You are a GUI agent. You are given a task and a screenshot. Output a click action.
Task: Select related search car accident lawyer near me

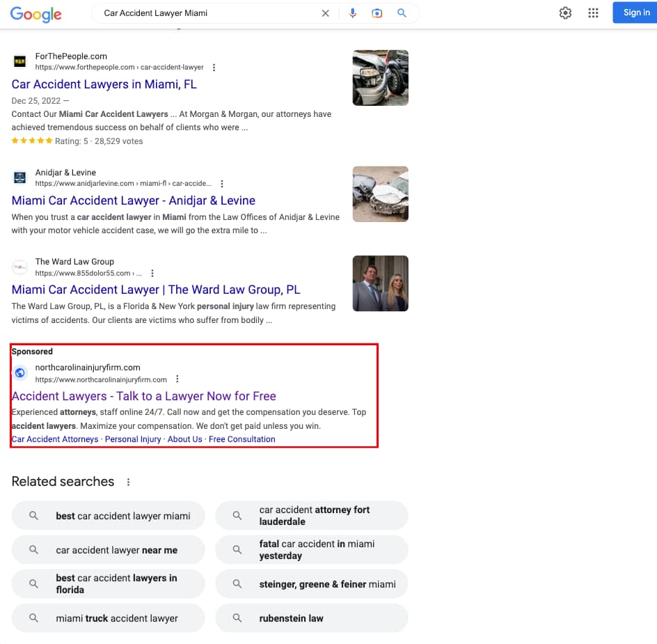tap(108, 550)
